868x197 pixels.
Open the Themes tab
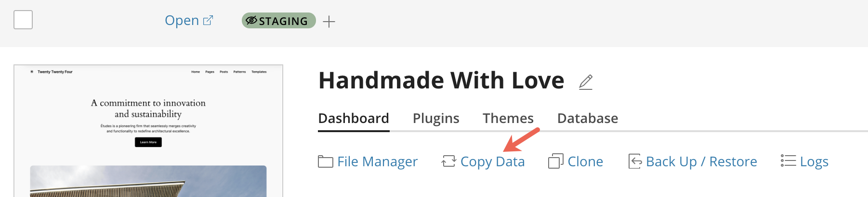pyautogui.click(x=508, y=118)
